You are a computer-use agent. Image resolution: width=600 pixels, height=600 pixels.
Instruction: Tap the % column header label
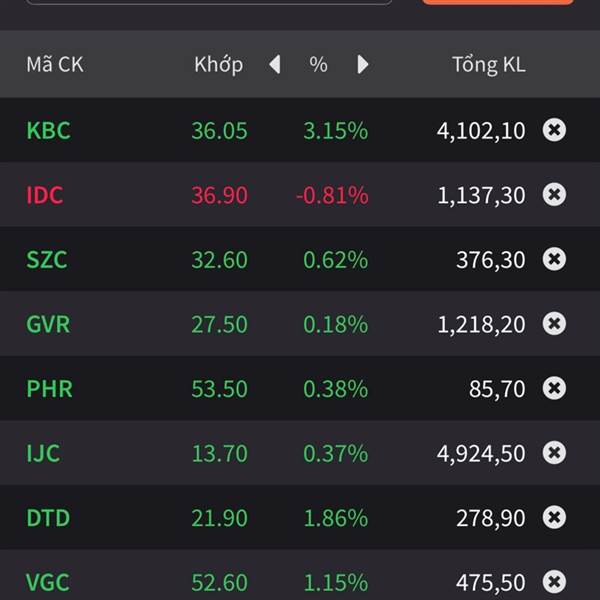pos(318,64)
